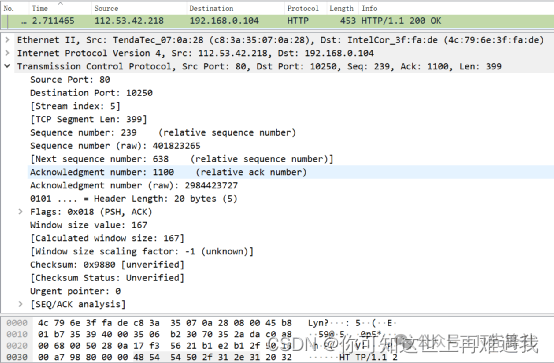Collapse the Transmission Control Protocol section
This screenshot has width=554, height=363.
7,66
